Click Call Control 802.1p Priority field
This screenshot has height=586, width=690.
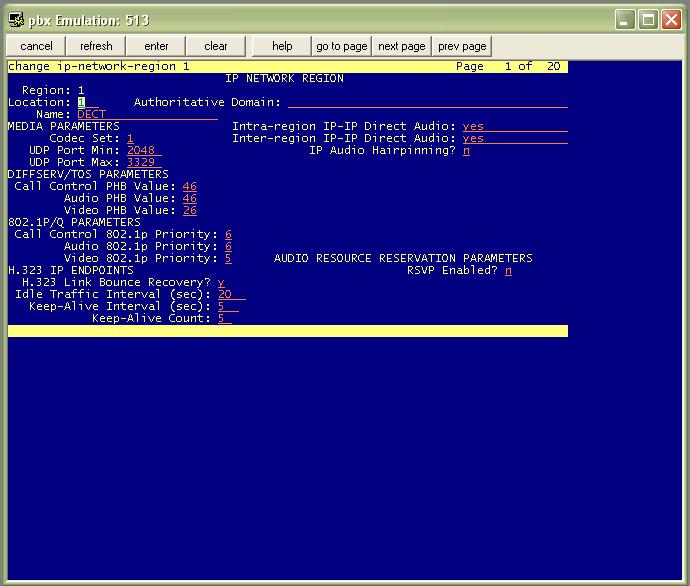click(x=228, y=234)
